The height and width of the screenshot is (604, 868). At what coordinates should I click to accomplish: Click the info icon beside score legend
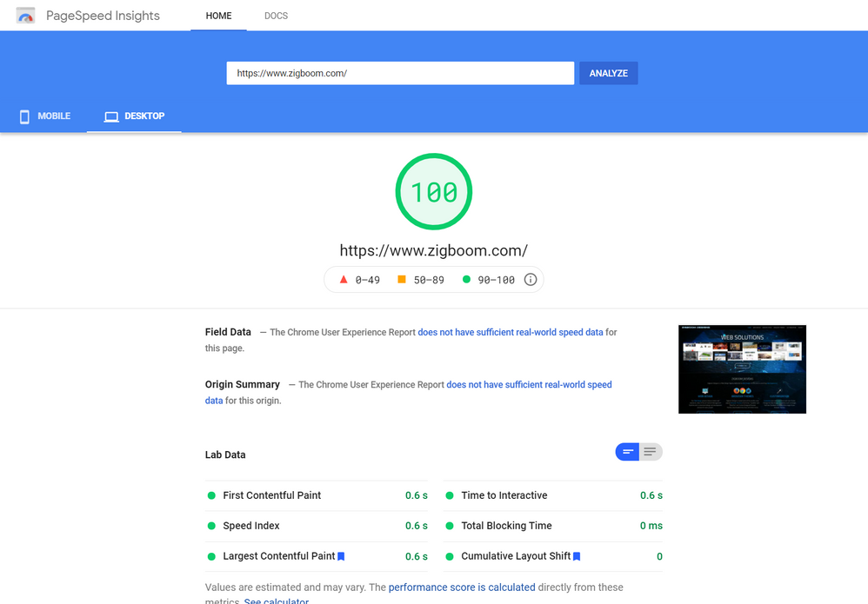pos(531,280)
